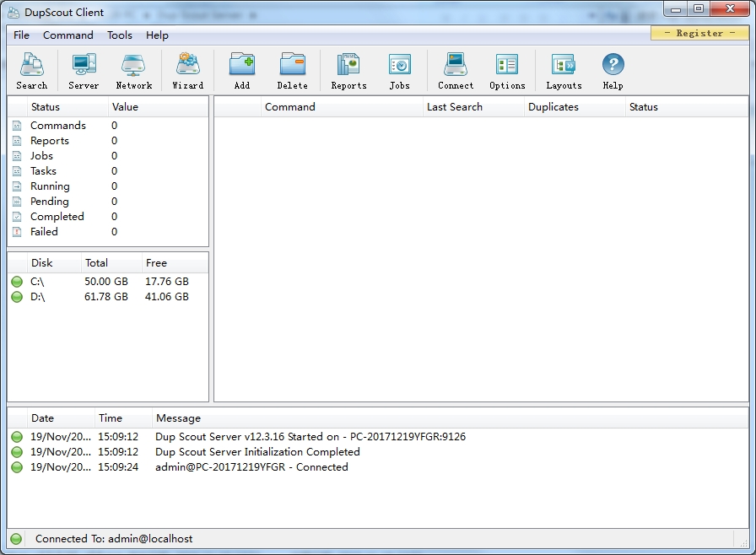Click the icon beside Tasks status row
This screenshot has width=756, height=555.
pos(17,171)
